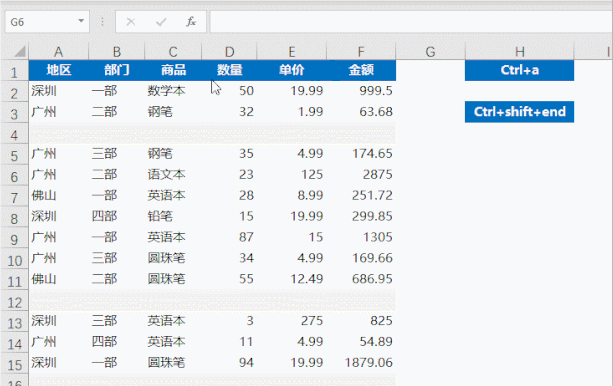Click the formula bar resize dots handle
This screenshot has height=386, width=613.
pos(102,22)
